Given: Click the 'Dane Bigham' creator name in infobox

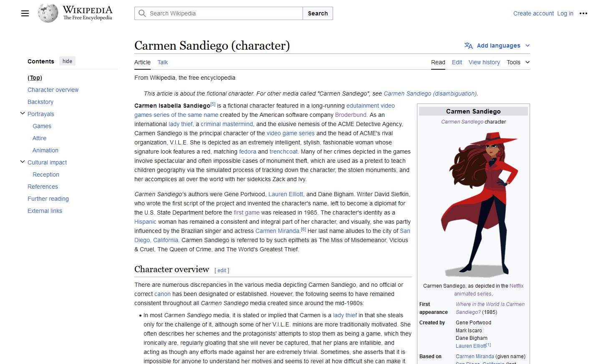Looking at the screenshot, I should coord(472,338).
